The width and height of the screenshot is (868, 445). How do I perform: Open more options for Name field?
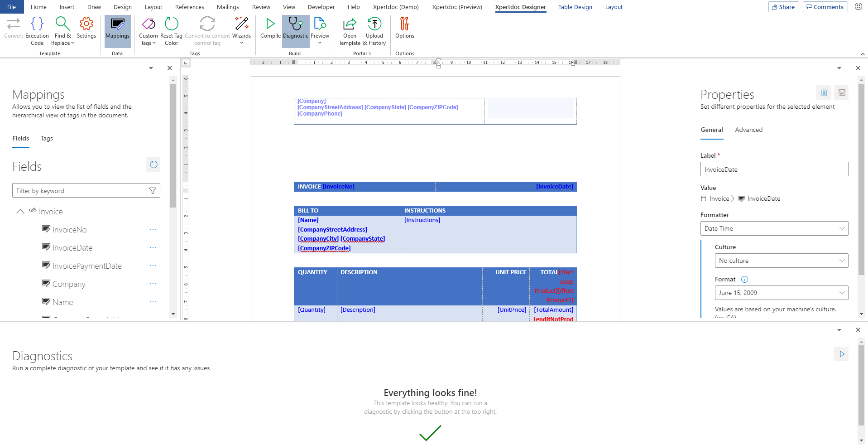click(153, 302)
